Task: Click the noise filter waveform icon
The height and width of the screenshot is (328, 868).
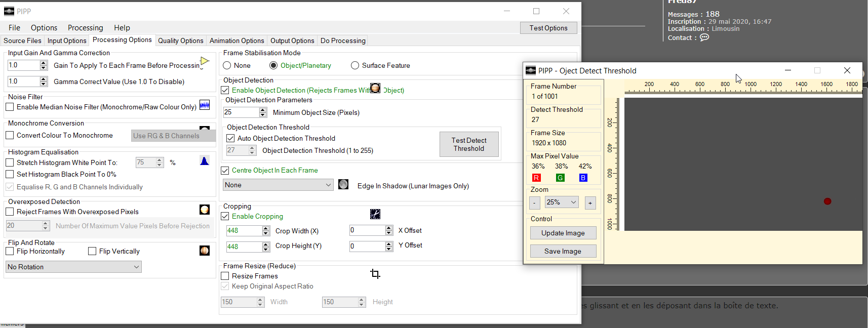Action: [205, 105]
